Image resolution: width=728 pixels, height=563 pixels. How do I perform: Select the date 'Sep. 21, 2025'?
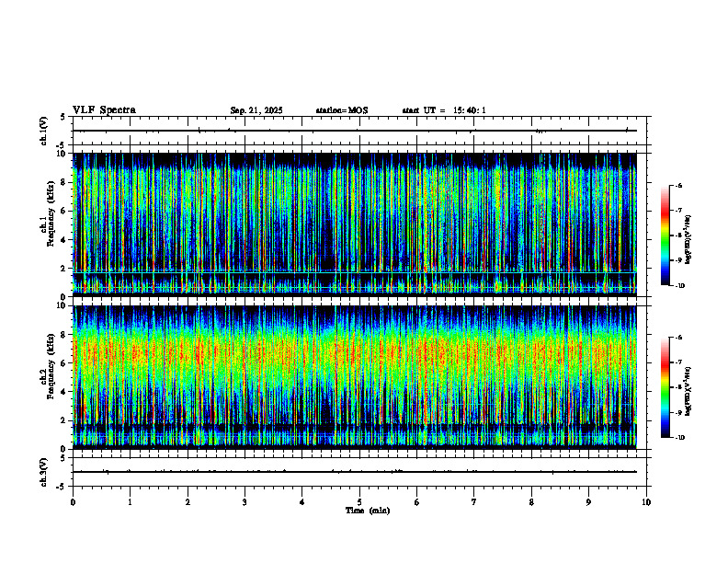tap(256, 110)
